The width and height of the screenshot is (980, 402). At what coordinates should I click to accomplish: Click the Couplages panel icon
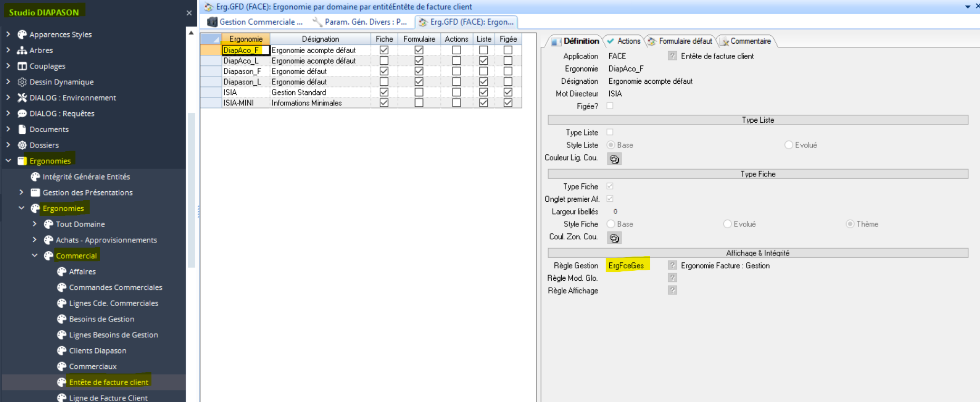tap(22, 66)
